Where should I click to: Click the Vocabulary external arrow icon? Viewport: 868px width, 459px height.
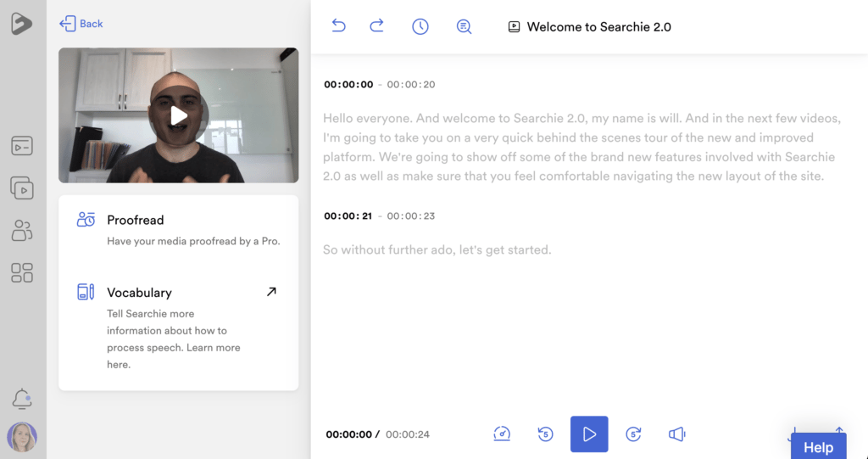pos(271,292)
